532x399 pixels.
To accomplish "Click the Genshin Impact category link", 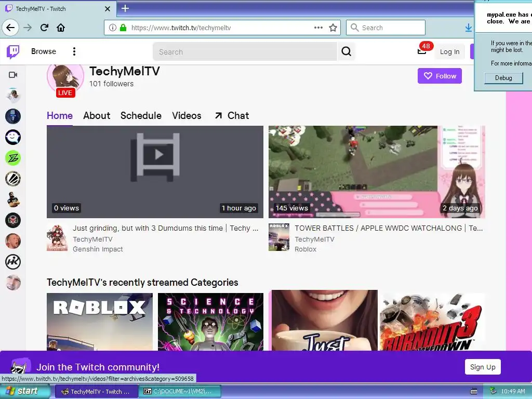I will 98,249.
